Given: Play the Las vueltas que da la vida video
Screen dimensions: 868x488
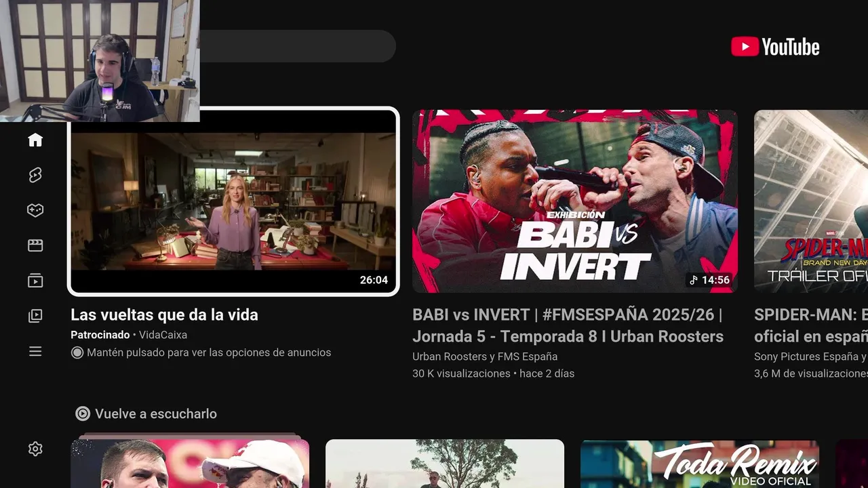Looking at the screenshot, I should pyautogui.click(x=233, y=201).
